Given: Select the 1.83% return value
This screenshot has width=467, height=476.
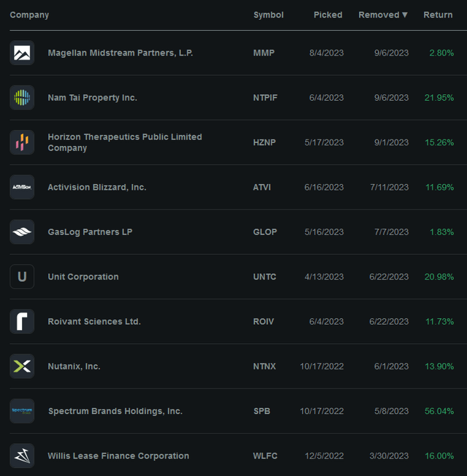Looking at the screenshot, I should [x=441, y=232].
